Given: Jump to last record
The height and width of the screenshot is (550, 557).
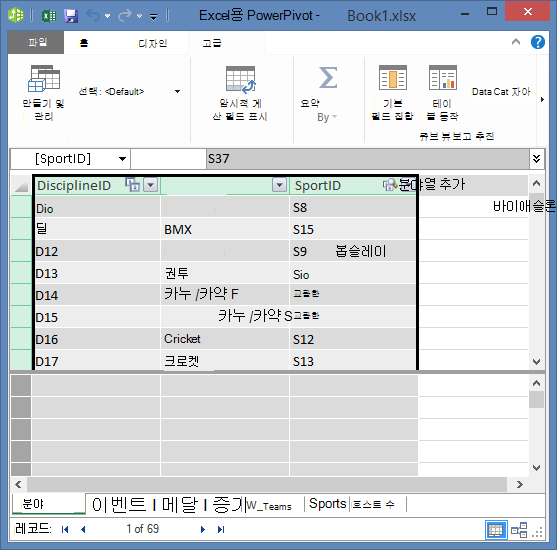Looking at the screenshot, I should [221, 529].
